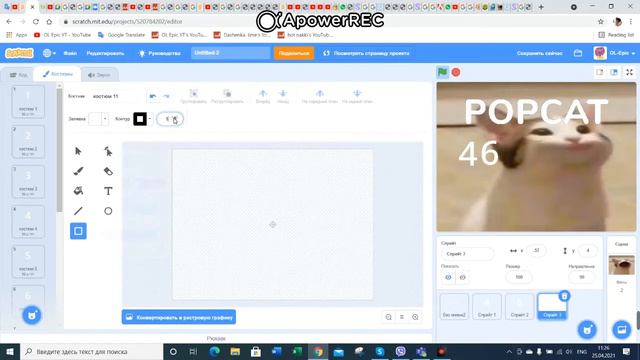Show the sprite with the eye icon
Image resolution: width=640 pixels, height=360 pixels.
point(448,278)
